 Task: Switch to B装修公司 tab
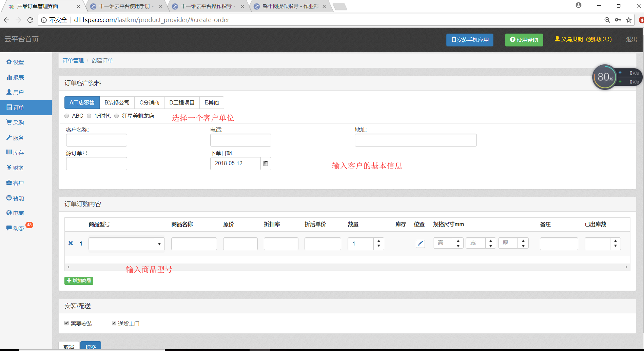click(x=117, y=103)
